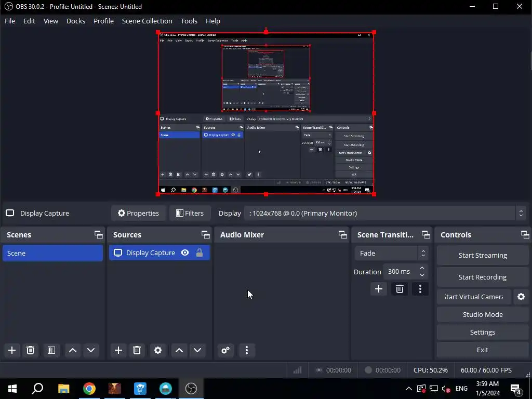The width and height of the screenshot is (532, 399).
Task: Click the CPU usage status text
Action: [431, 370]
